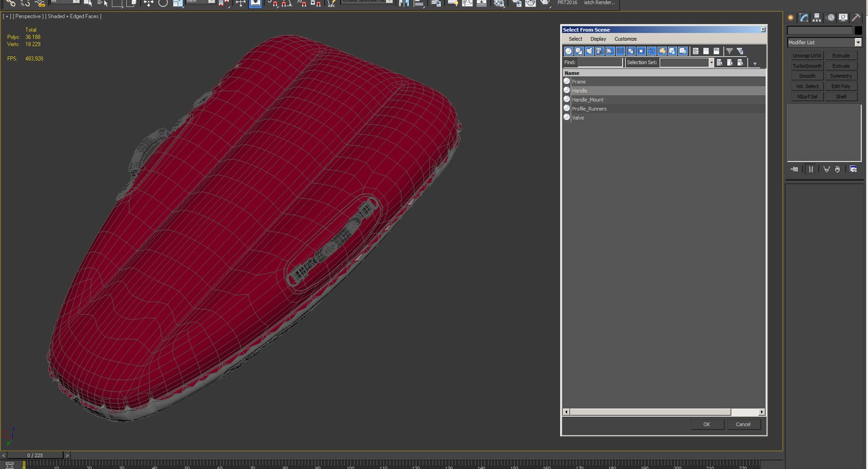The image size is (868, 469).
Task: Open the Shaded + Edged Faces menu
Action: tap(73, 16)
